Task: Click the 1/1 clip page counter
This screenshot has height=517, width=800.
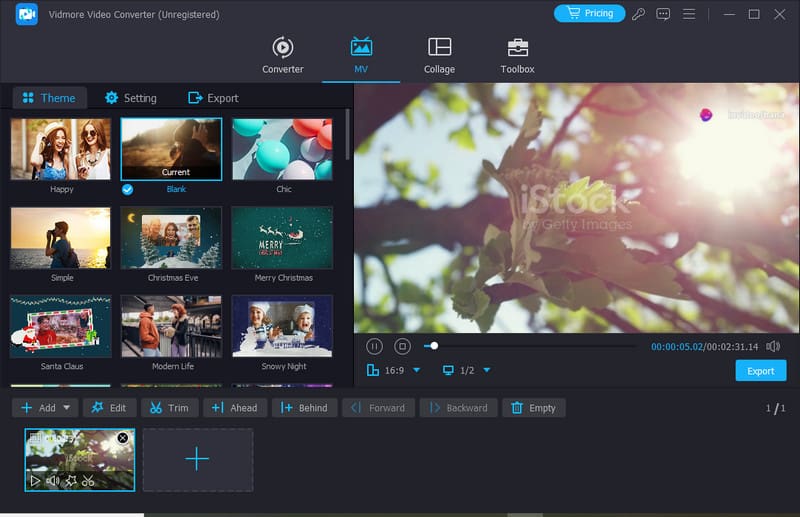Action: pos(775,408)
